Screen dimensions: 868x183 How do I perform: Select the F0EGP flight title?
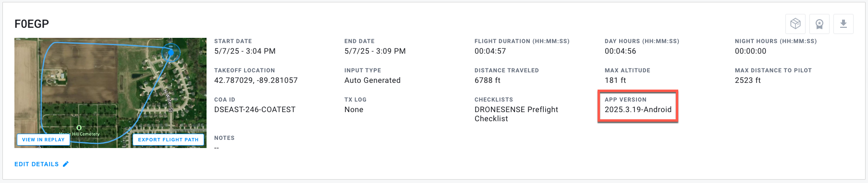[32, 24]
